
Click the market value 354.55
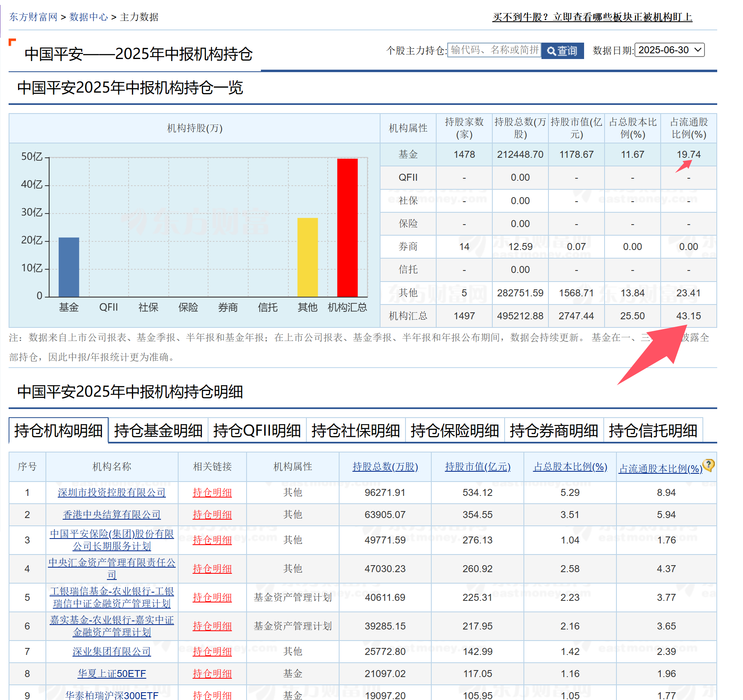coord(478,514)
